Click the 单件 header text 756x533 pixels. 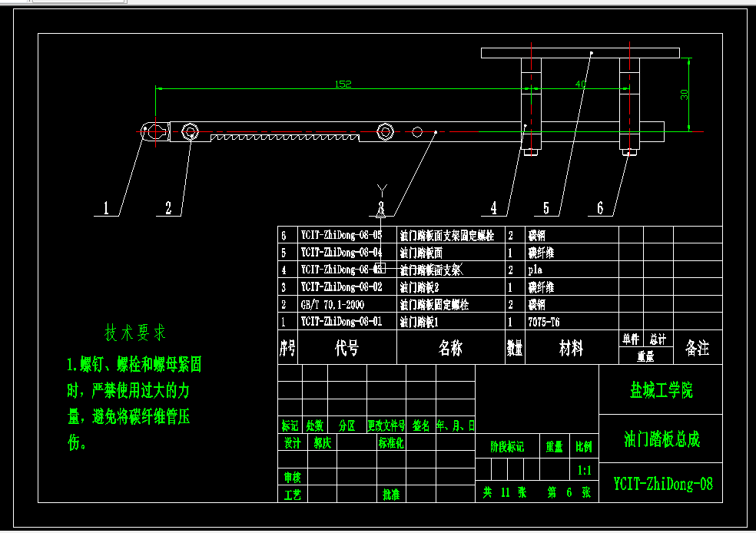631,339
